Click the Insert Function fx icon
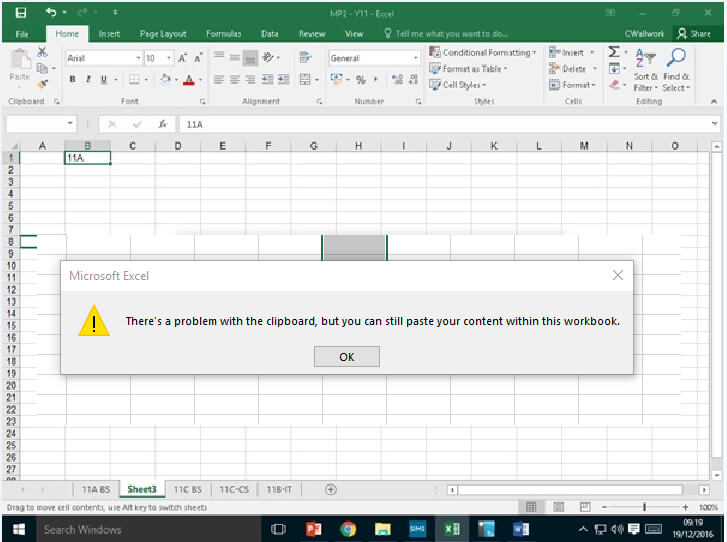Image resolution: width=727 pixels, height=542 pixels. tap(162, 124)
